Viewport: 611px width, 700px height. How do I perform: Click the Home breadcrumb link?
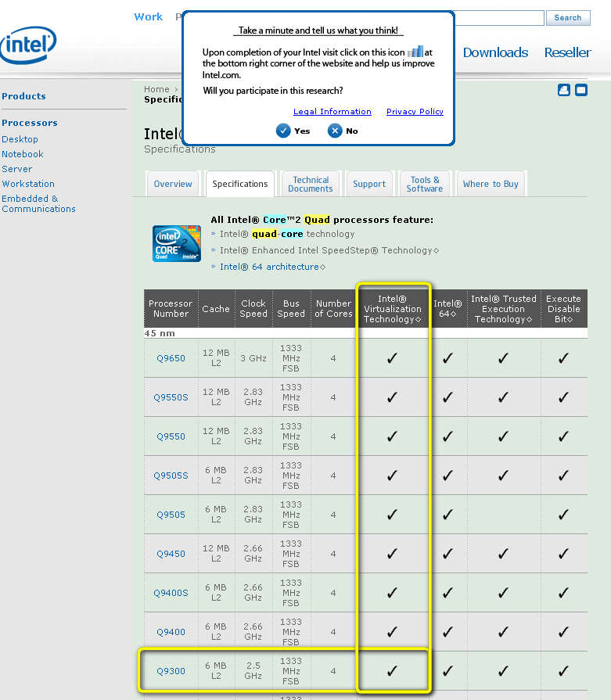[x=156, y=89]
